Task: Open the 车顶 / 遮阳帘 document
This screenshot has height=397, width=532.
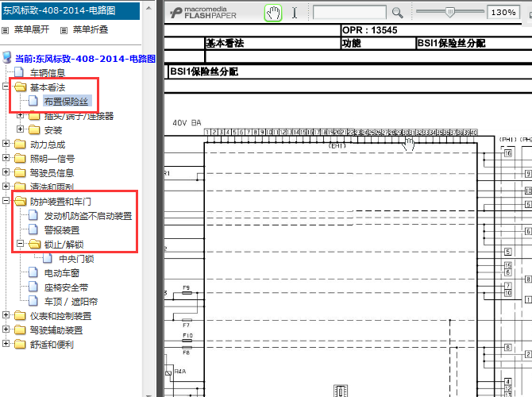Action: click(71, 302)
